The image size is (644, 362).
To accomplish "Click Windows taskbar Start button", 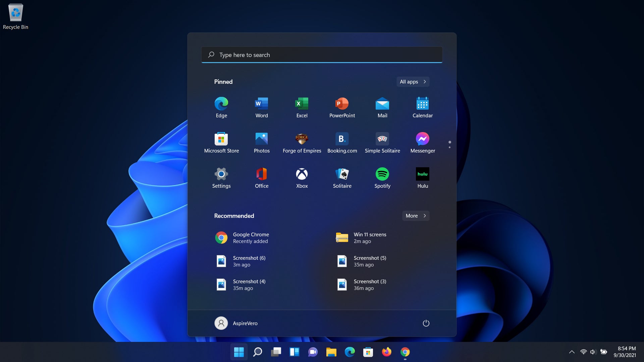I will (239, 352).
